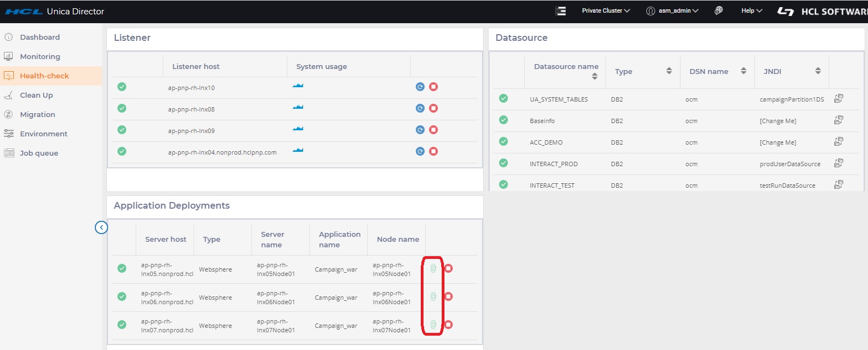Screen dimensions: 868x350
Task: Sort datasources by JNDI column
Action: 818,71
